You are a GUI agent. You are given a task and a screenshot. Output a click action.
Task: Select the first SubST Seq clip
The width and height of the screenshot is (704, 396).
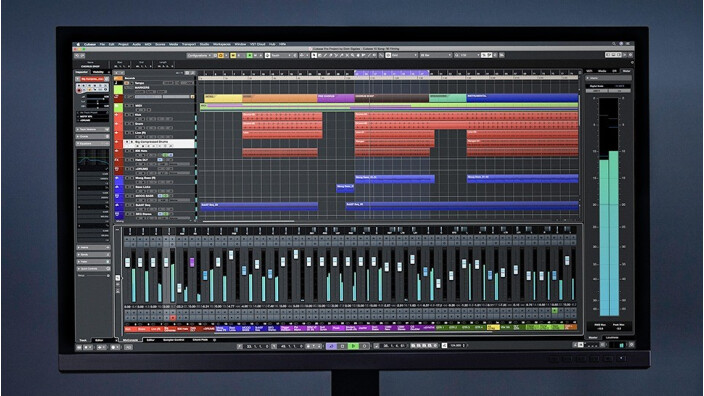(x=259, y=207)
